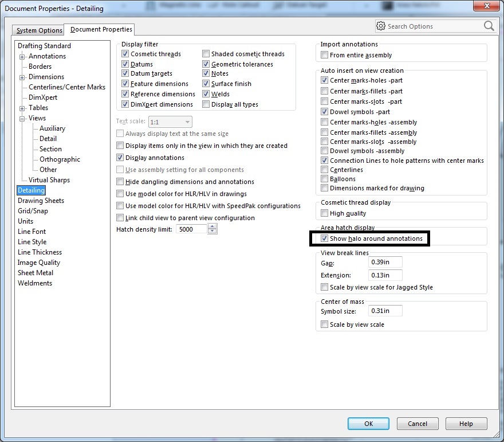504x442 pixels.
Task: Expand the Annotations tree node
Action: pos(22,56)
